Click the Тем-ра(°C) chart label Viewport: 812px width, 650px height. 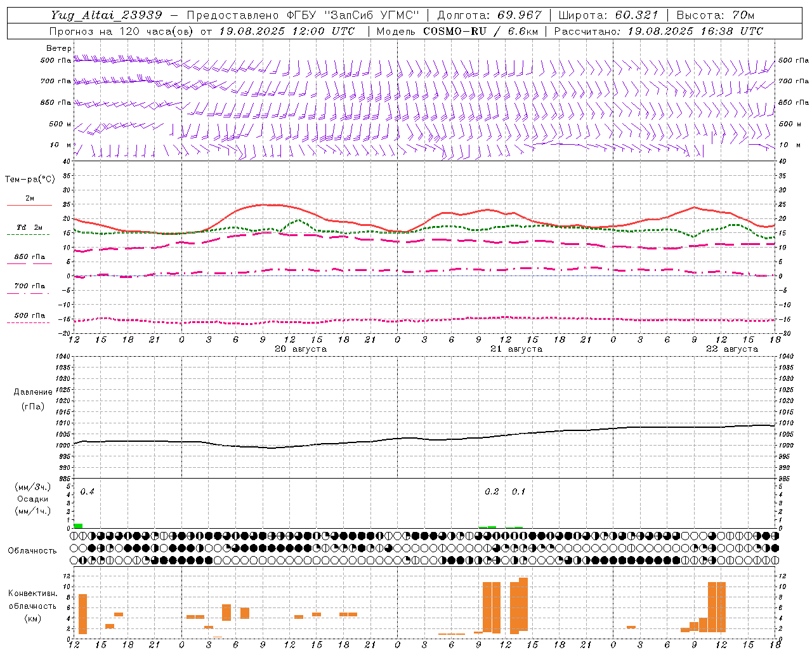[x=30, y=180]
